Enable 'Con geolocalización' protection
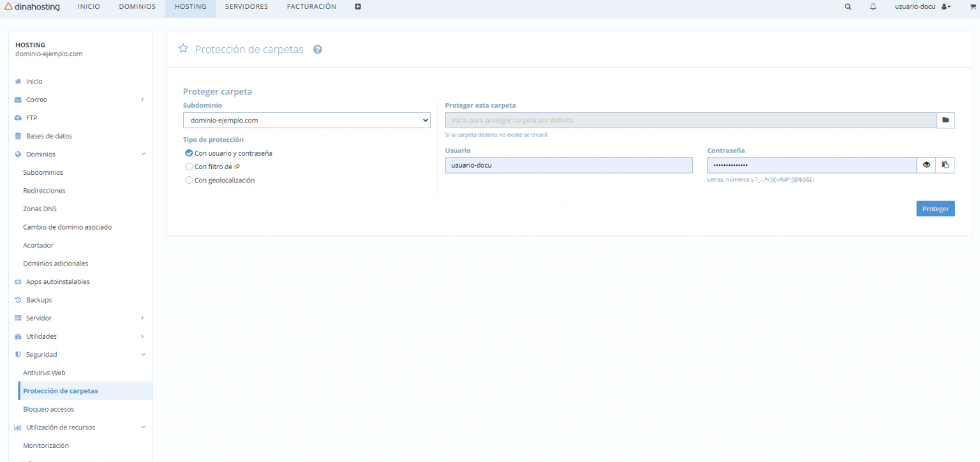This screenshot has height=462, width=980. [x=189, y=180]
